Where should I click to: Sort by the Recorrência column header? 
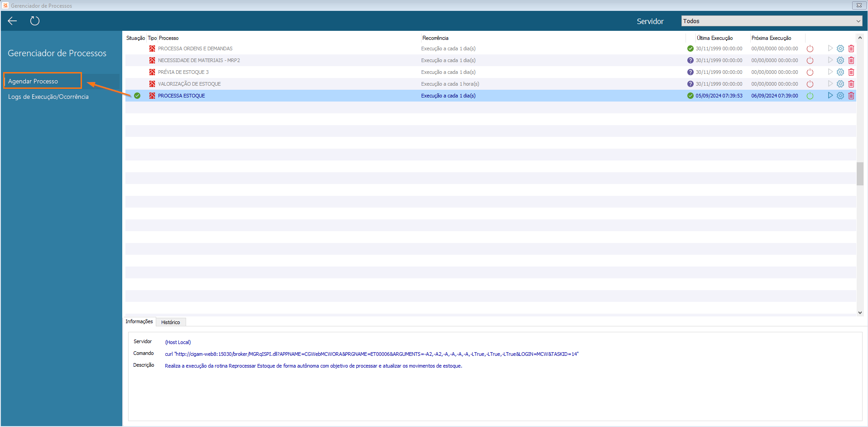[x=435, y=38]
